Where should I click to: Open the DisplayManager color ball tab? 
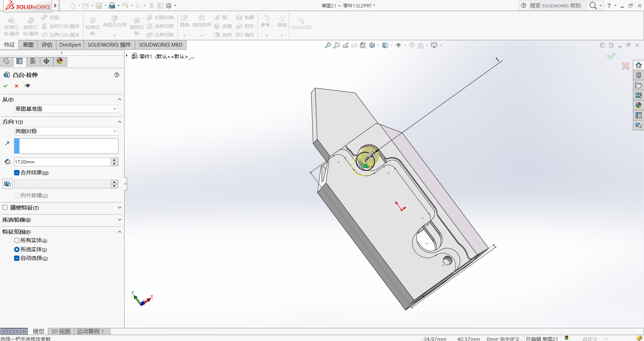pyautogui.click(x=60, y=61)
